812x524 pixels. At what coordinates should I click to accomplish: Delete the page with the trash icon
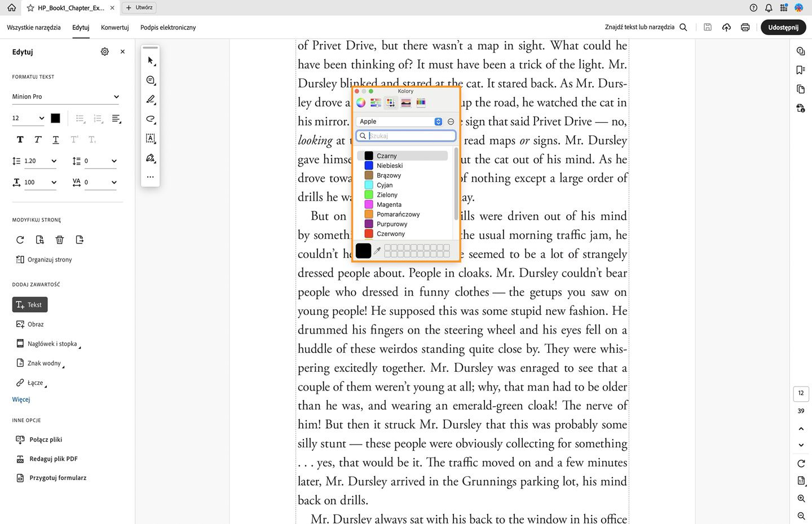tap(60, 240)
